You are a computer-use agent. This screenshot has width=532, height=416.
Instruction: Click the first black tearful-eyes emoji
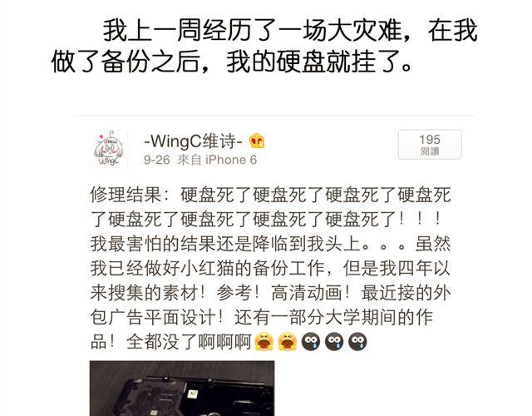(311, 342)
